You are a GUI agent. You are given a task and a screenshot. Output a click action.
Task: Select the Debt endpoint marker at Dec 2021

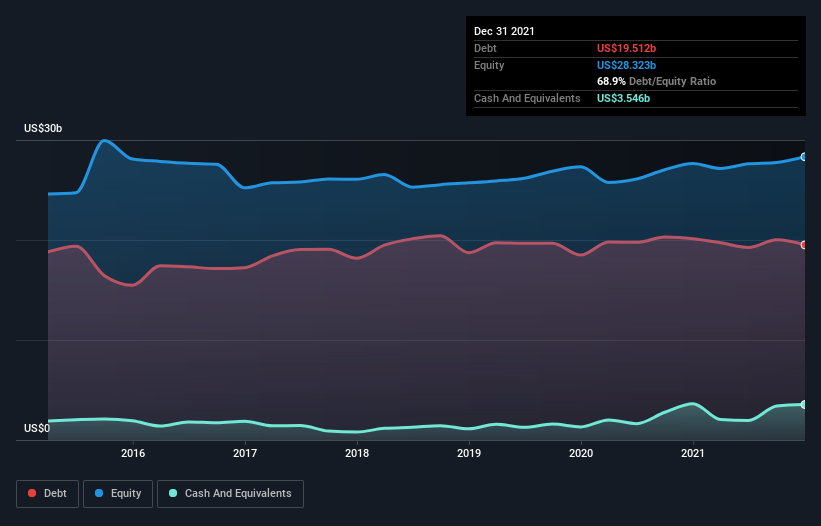[804, 244]
